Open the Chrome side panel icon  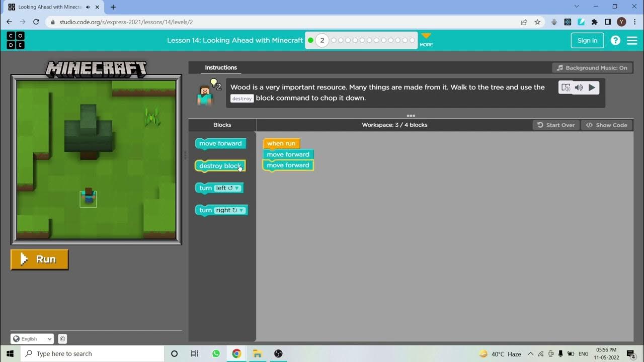click(x=608, y=22)
